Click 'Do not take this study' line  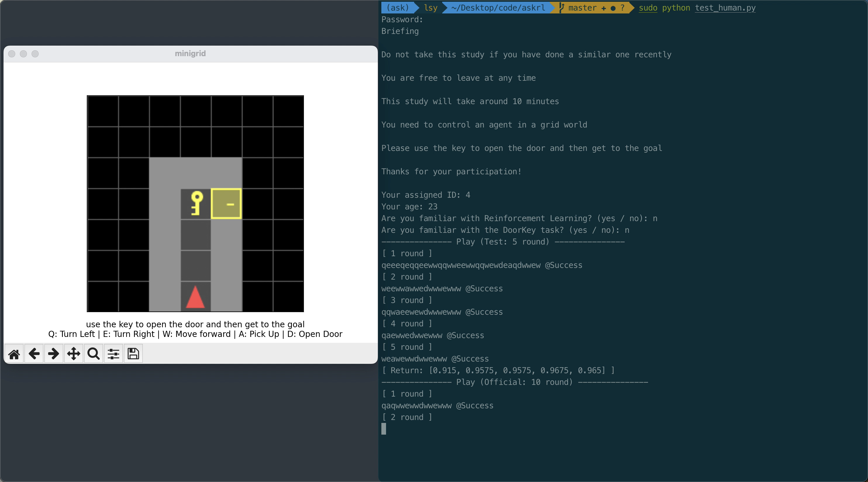pos(526,55)
